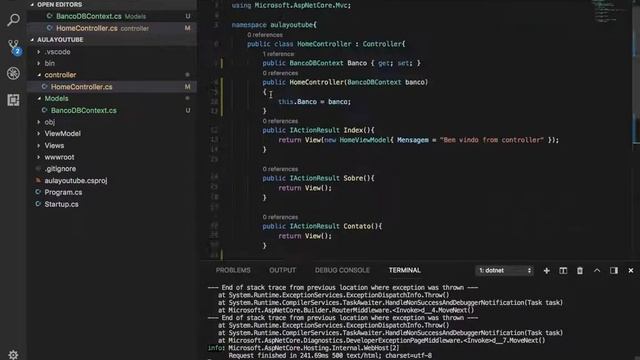Create a new terminal with plus icon
The height and width of the screenshot is (360, 640).
[547, 271]
